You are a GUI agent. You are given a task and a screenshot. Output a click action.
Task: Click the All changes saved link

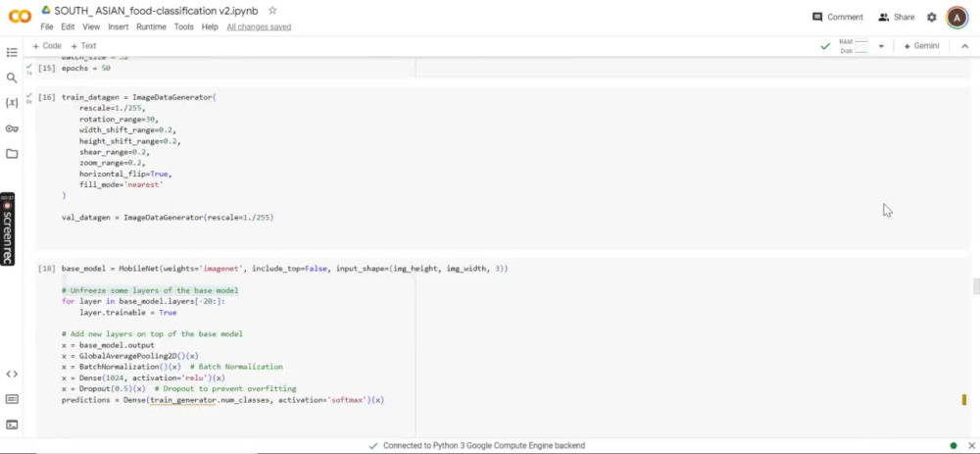pos(259,26)
